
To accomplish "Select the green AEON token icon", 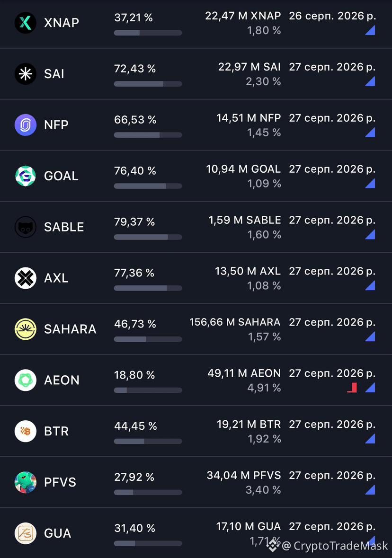I will (25, 380).
